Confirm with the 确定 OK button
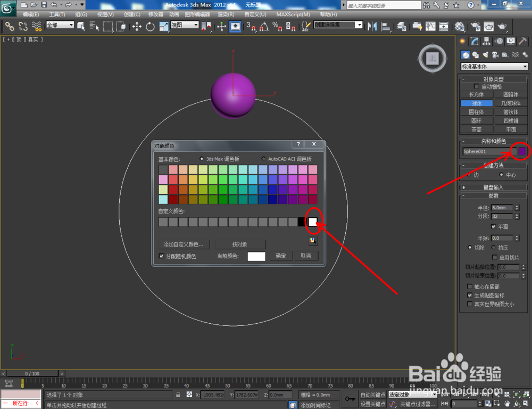This screenshot has width=532, height=409. point(281,256)
